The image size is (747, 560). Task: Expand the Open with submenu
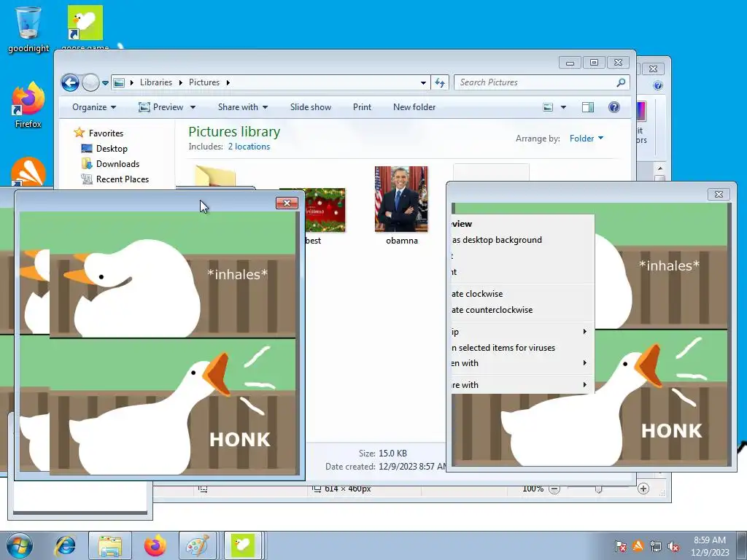pos(522,363)
